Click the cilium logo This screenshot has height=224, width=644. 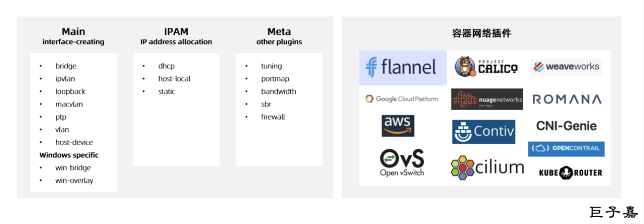pos(487,167)
